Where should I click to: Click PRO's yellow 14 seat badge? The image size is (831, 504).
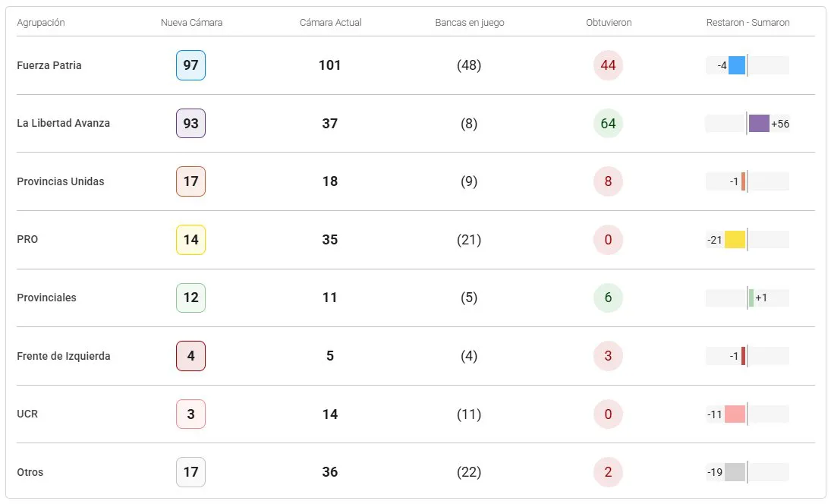190,240
